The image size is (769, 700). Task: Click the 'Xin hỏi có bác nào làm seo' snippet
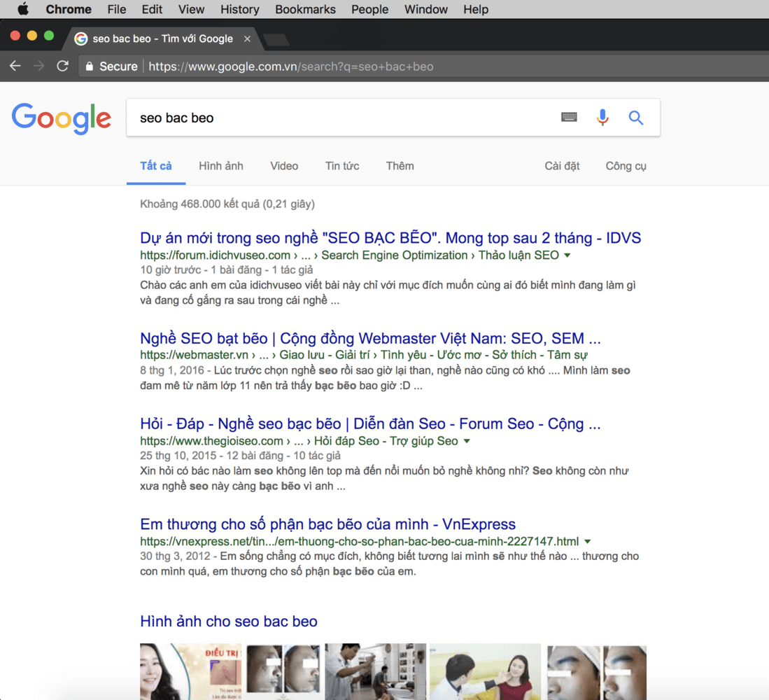[385, 478]
